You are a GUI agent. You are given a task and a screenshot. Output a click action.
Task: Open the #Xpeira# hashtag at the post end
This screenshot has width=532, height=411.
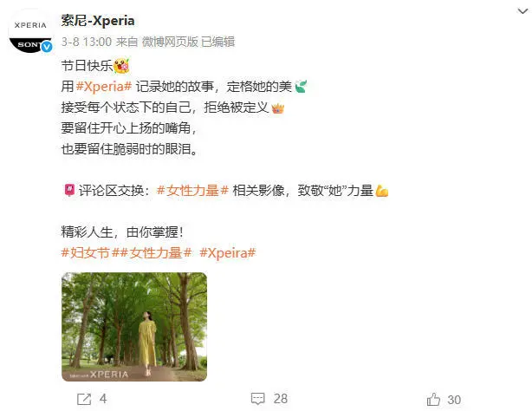(228, 252)
